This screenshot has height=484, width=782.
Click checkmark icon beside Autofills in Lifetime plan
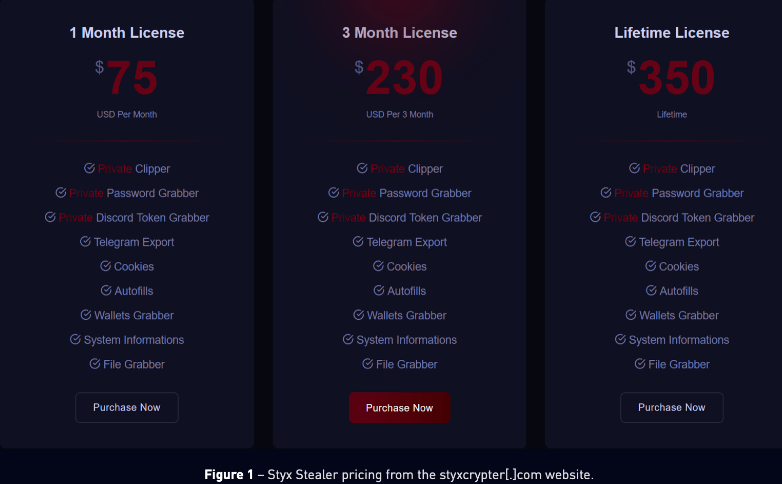pyautogui.click(x=651, y=290)
